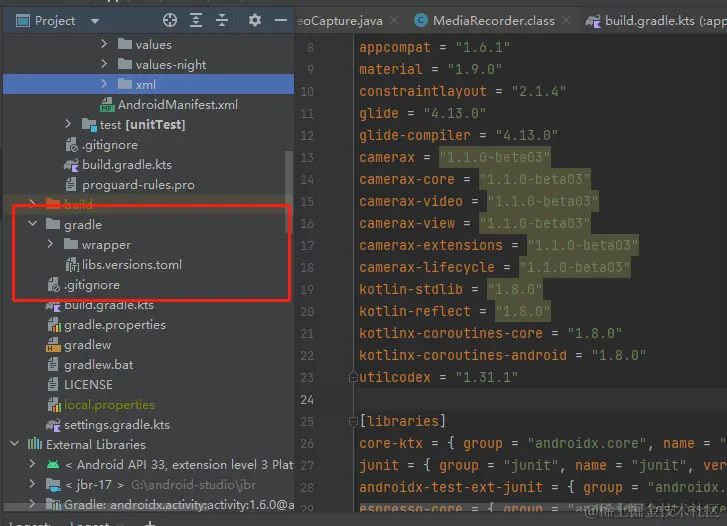Screen dimensions: 727x526
Task: Click the app build.gradle.kts gradle icon
Action: click(71, 165)
